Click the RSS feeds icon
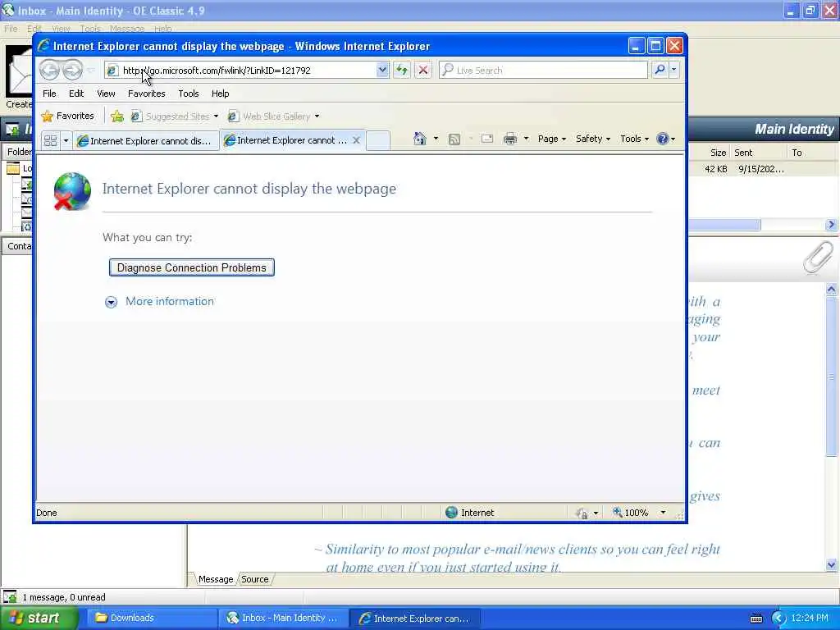 point(454,139)
